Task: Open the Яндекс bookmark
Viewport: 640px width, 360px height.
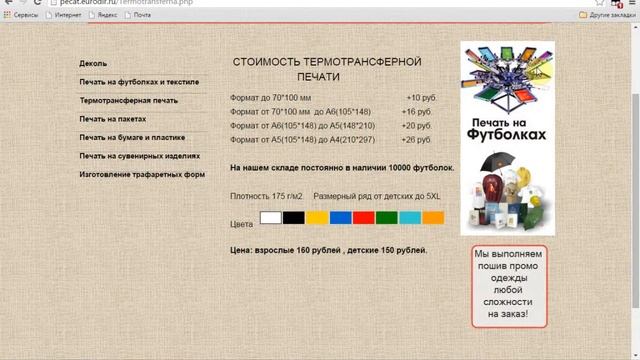Action: click(x=103, y=15)
